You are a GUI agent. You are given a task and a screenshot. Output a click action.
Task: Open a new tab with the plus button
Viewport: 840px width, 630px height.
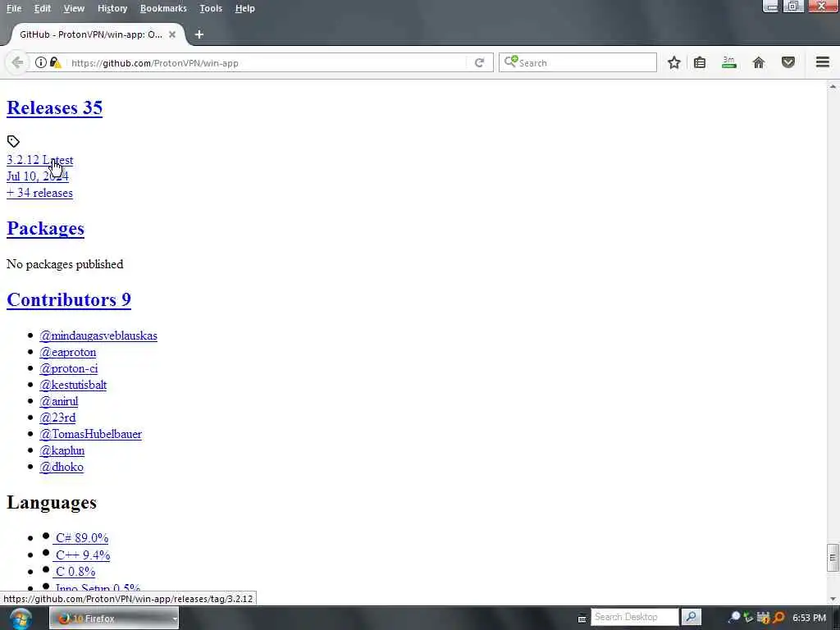[x=199, y=34]
